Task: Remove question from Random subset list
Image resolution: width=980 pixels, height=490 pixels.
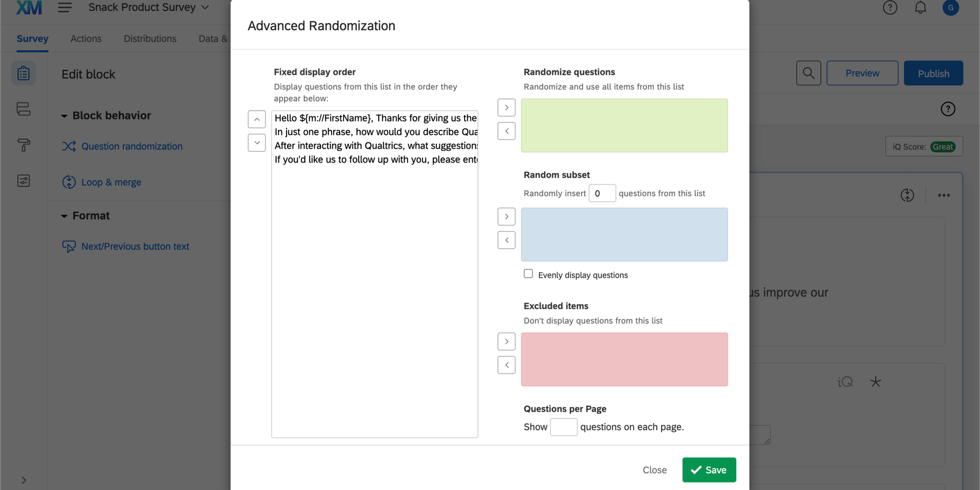Action: point(506,240)
